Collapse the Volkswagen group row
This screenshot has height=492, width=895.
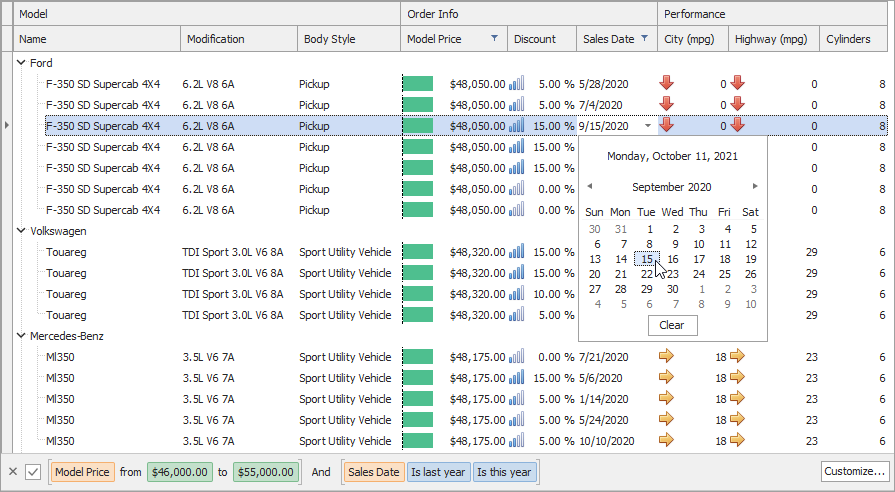click(x=21, y=231)
